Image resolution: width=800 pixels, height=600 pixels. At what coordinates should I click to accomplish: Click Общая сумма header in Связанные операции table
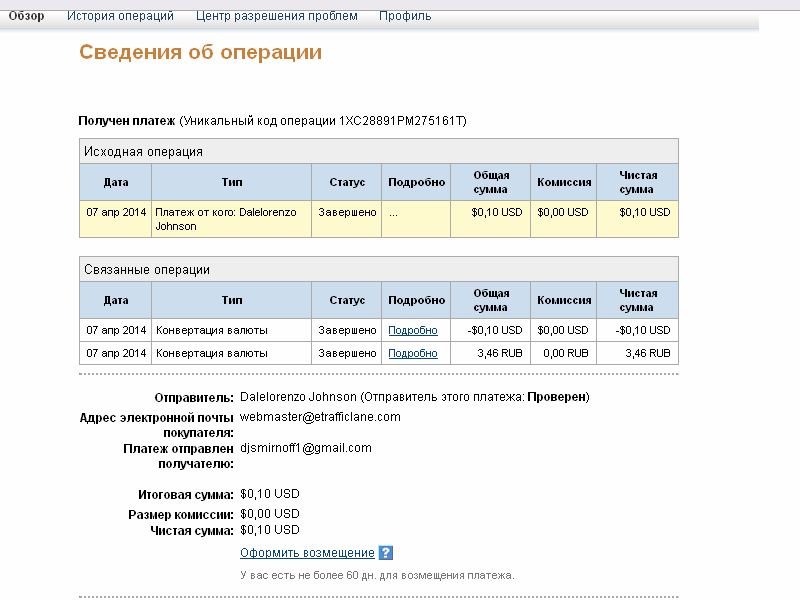point(490,300)
